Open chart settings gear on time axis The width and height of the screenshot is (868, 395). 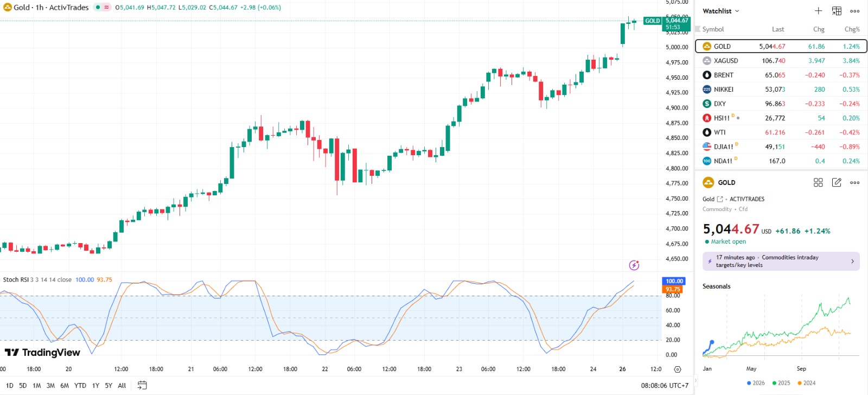coord(677,369)
